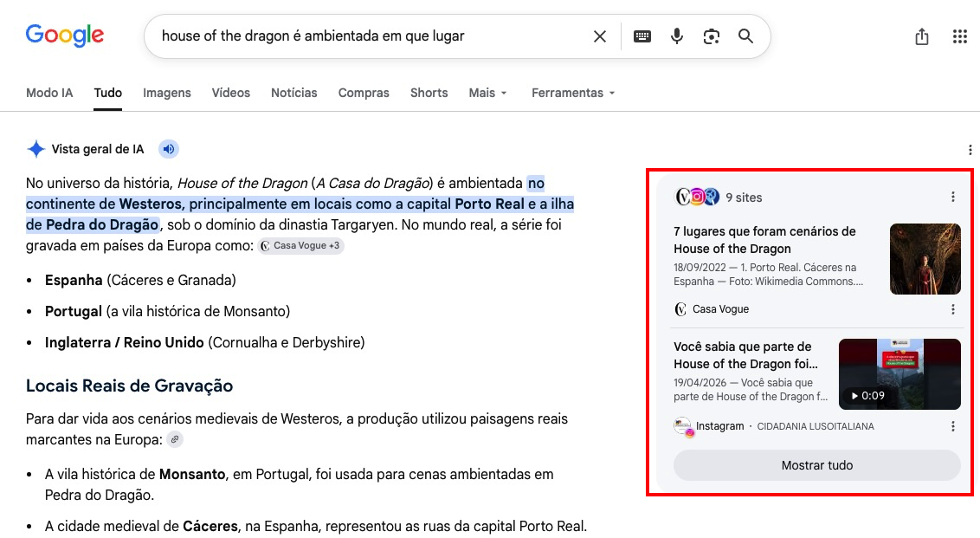Open search by image (Lens) icon
Viewport: 980px width, 538px height.
(712, 36)
